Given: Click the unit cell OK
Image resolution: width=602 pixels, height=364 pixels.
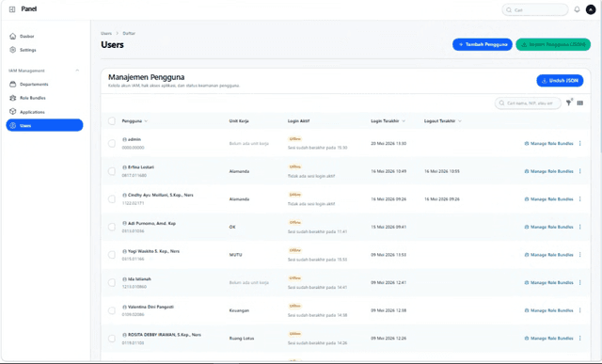Looking at the screenshot, I should coord(232,227).
